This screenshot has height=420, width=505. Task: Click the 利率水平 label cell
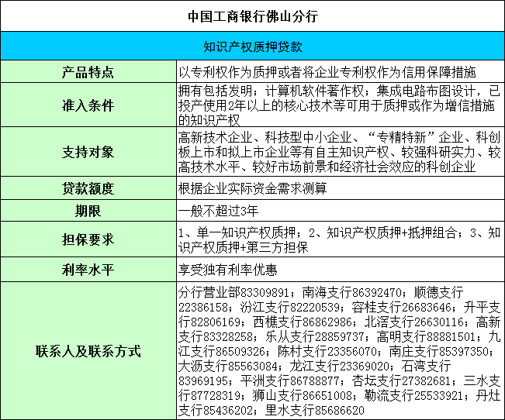[x=88, y=270]
